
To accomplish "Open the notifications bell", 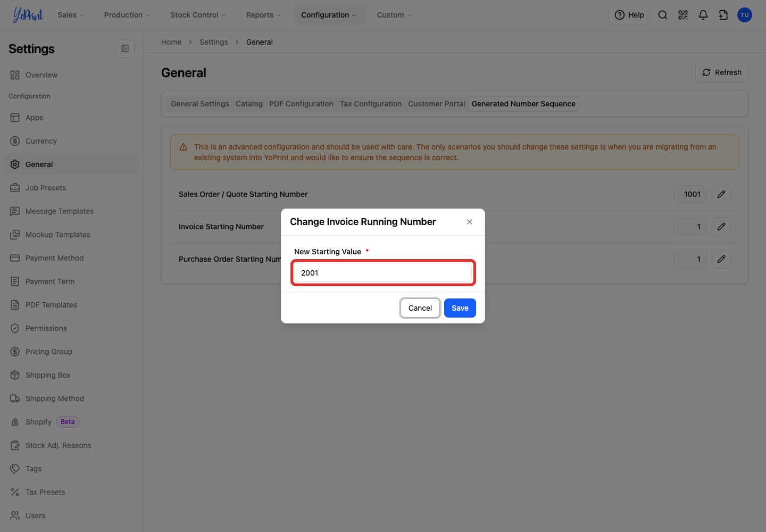I will tap(703, 15).
